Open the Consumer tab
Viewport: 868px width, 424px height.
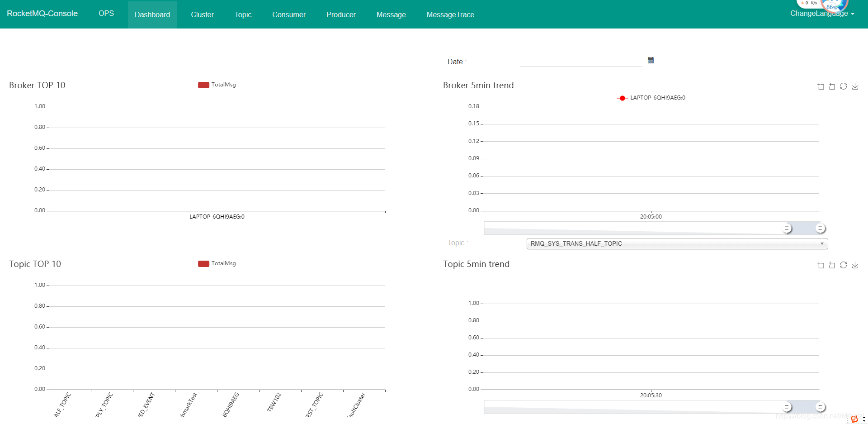[x=289, y=14]
